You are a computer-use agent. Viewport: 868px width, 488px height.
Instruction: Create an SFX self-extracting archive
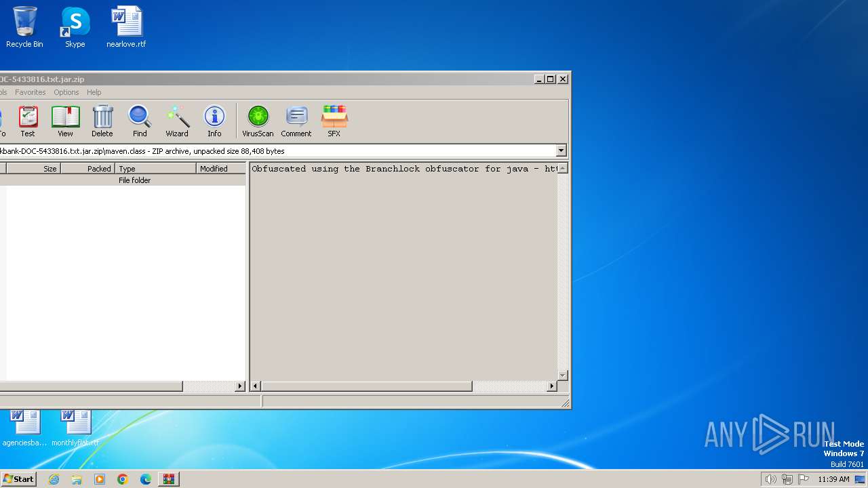(x=334, y=121)
